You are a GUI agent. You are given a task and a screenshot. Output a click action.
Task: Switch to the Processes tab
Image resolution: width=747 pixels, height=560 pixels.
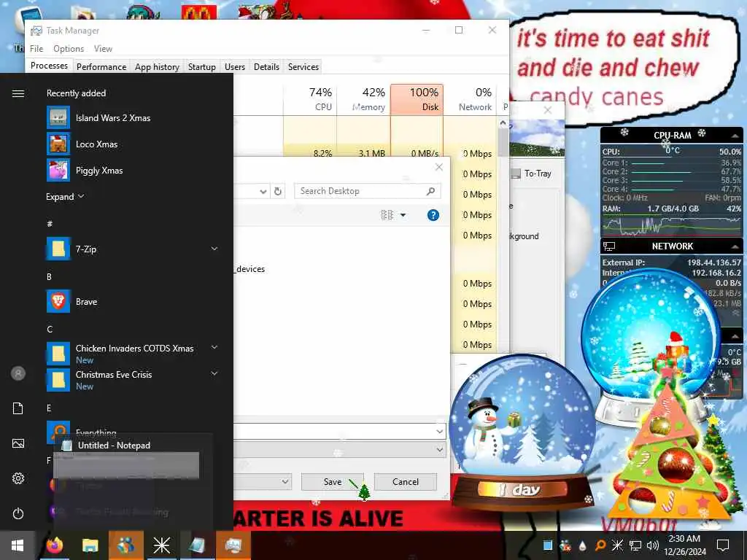pyautogui.click(x=49, y=66)
